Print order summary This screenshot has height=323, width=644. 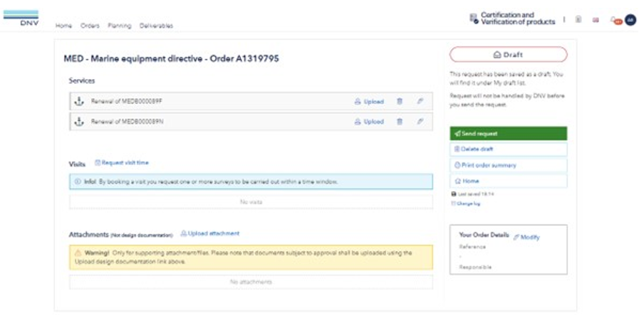509,165
